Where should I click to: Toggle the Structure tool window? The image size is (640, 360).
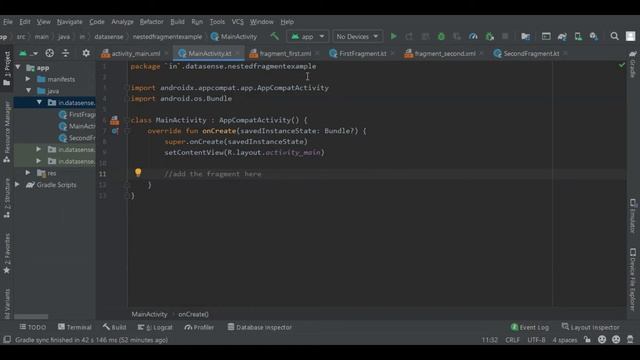[x=7, y=198]
